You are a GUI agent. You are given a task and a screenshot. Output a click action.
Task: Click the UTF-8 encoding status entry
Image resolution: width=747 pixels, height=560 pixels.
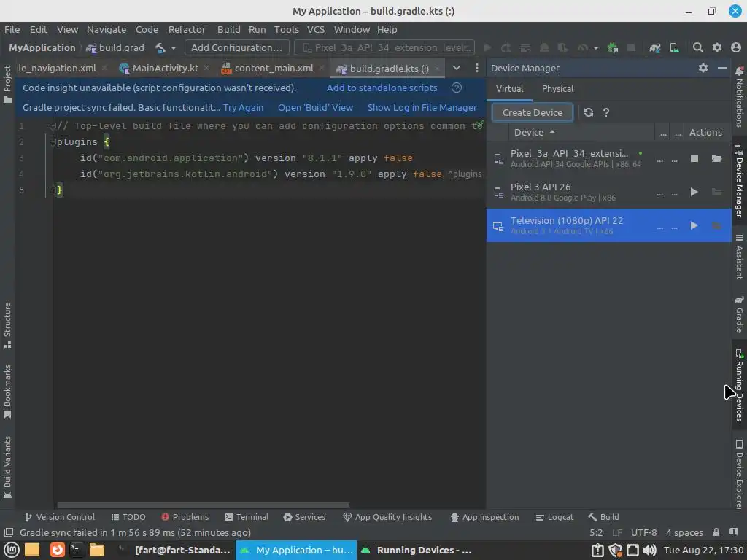tap(643, 532)
